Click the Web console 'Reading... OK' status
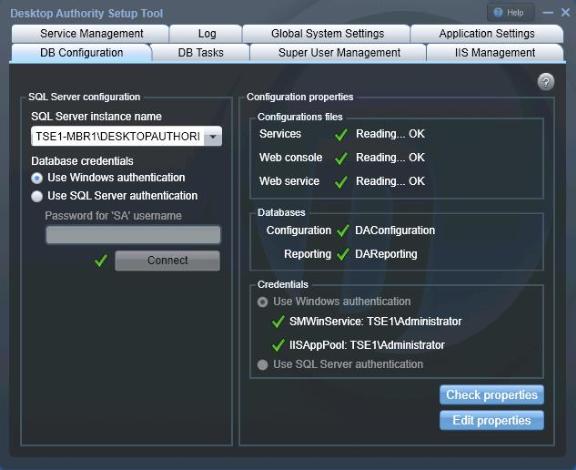The width and height of the screenshot is (576, 470). 390,157
